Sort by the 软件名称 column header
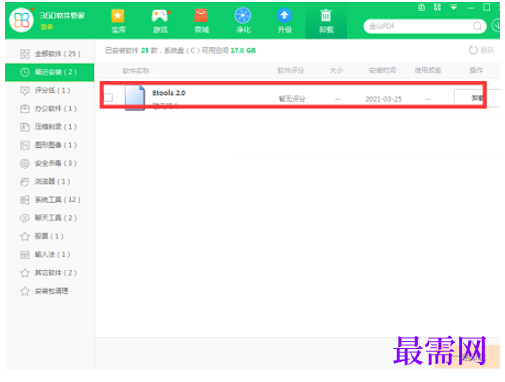Image resolution: width=505 pixels, height=382 pixels. point(136,71)
